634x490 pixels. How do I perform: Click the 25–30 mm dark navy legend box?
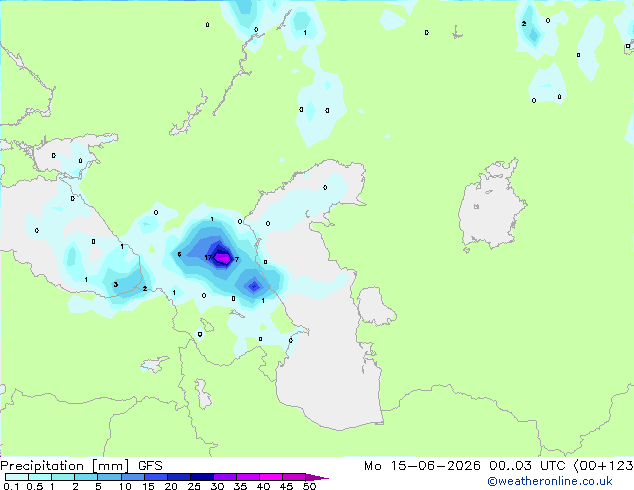point(201,477)
